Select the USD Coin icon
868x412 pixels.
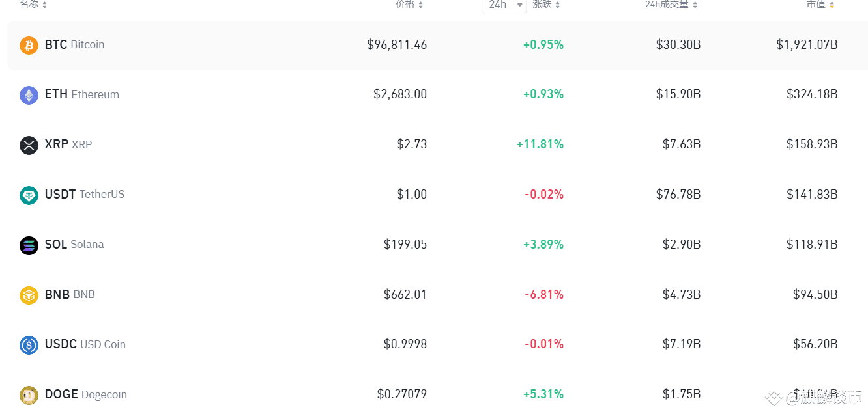click(29, 345)
